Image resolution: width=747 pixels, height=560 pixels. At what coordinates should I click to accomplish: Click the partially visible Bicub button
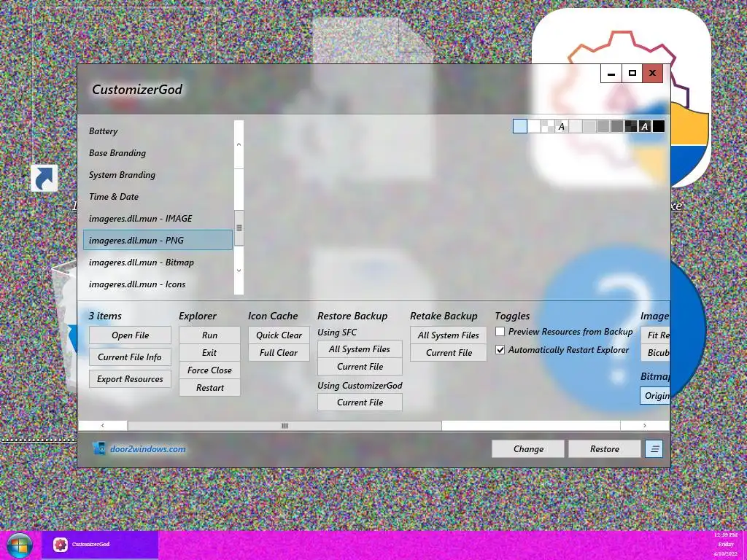tap(656, 353)
